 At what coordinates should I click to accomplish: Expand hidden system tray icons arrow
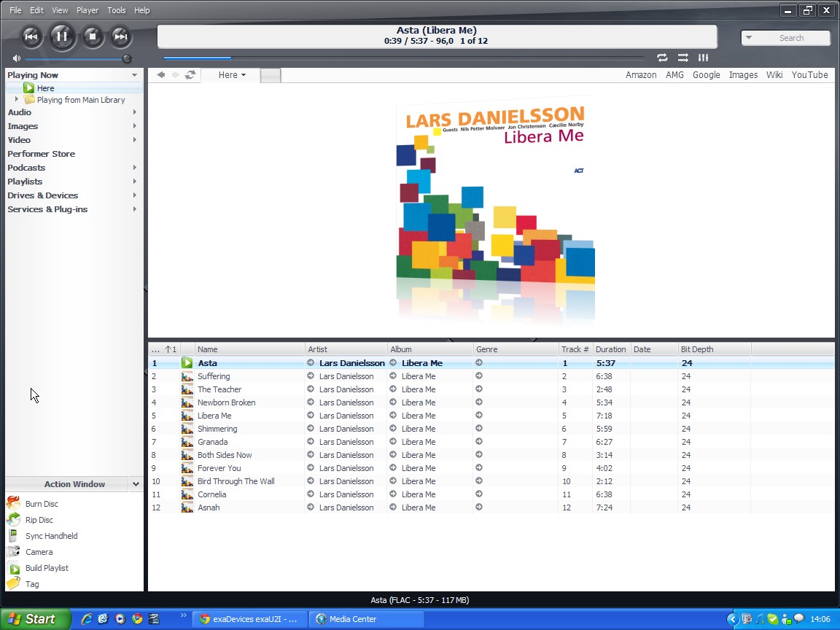[732, 619]
